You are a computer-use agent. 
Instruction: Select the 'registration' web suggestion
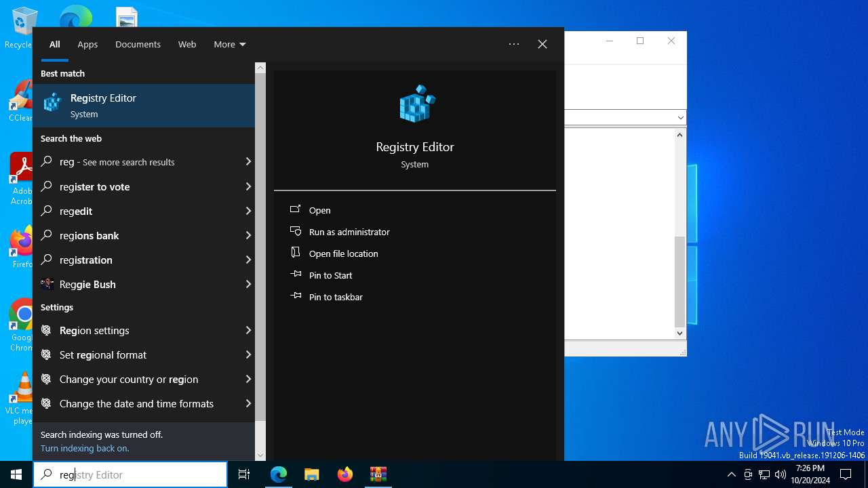point(144,260)
